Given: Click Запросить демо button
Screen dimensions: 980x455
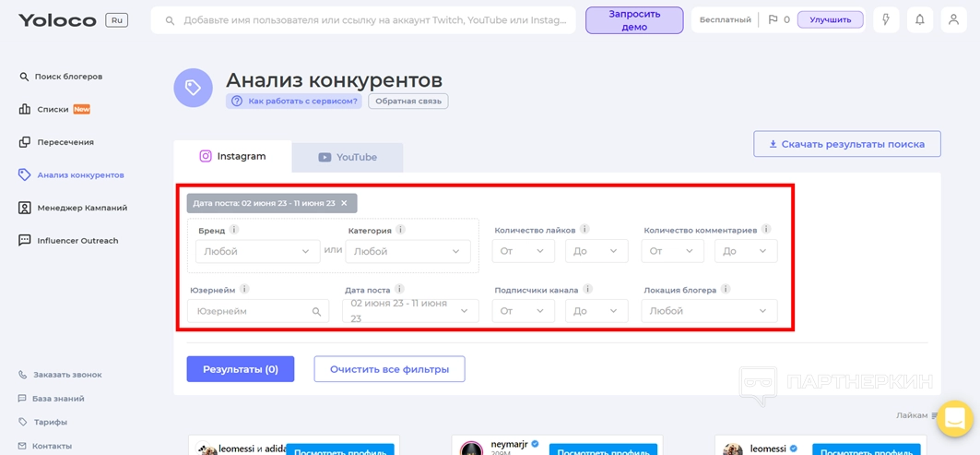Looking at the screenshot, I should 634,20.
